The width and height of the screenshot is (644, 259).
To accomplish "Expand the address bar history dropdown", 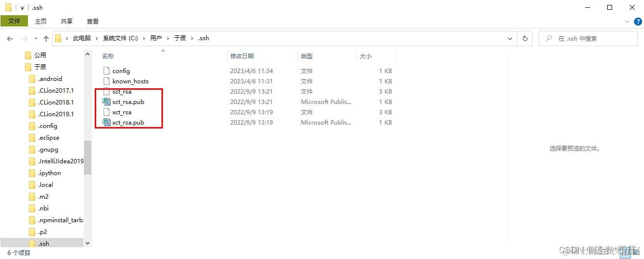I will pos(510,38).
